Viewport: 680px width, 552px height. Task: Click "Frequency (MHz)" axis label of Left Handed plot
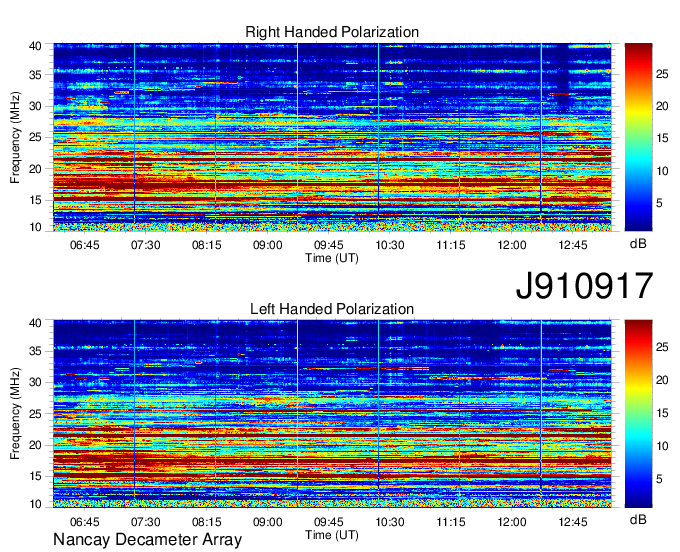pos(15,414)
